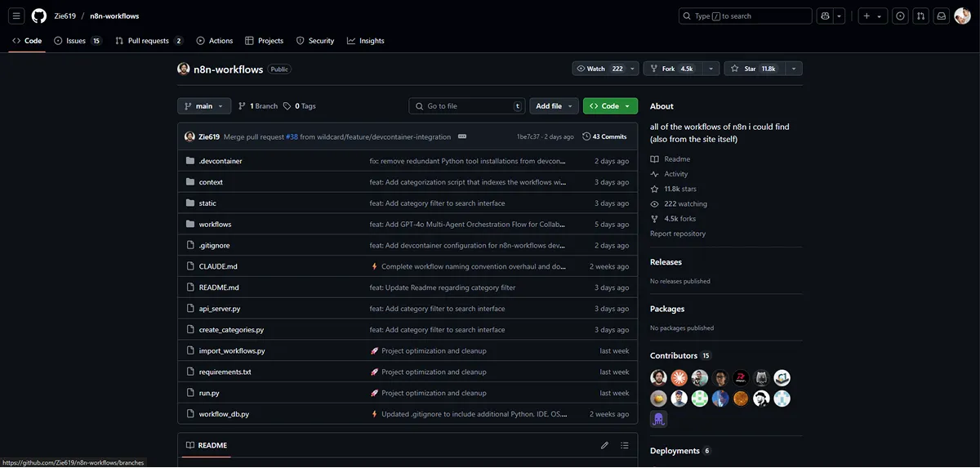Switch to the Pull requests tab
Viewport: 980px width, 468px height.
[x=149, y=41]
